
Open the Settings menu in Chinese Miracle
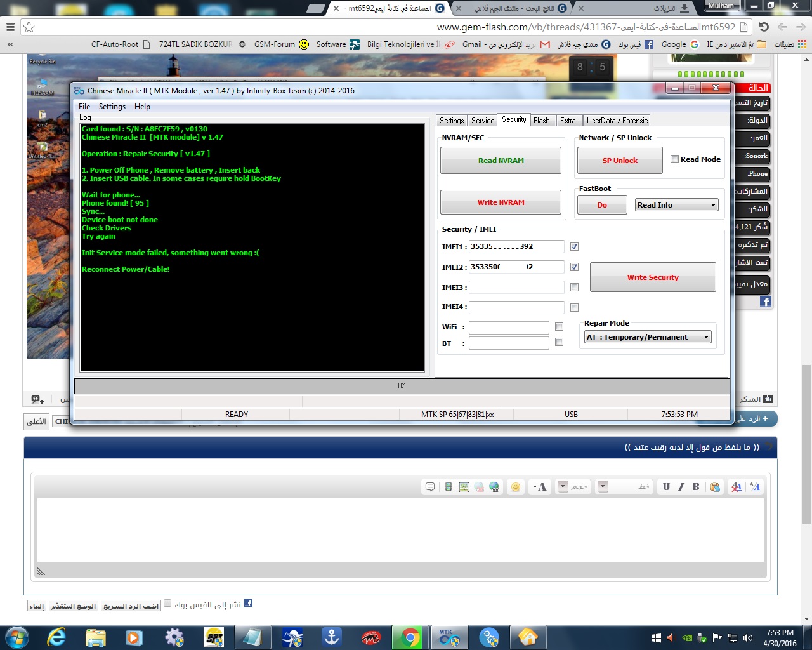(x=112, y=107)
